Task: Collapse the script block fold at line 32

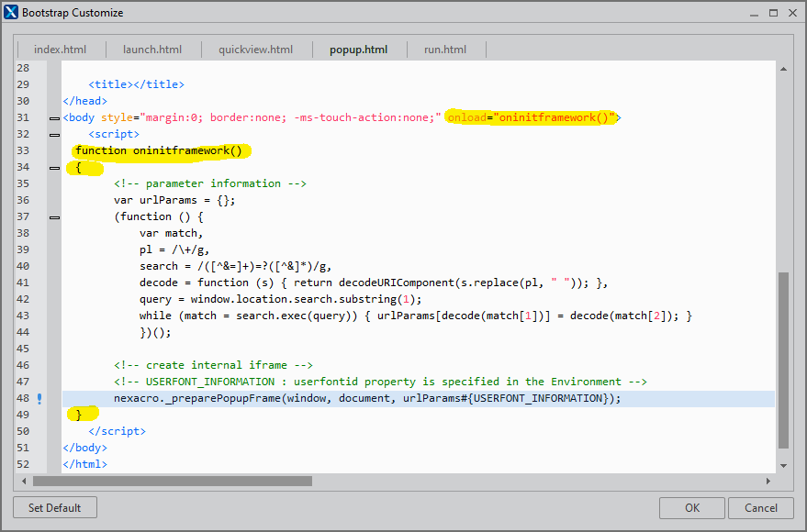Action: [53, 134]
